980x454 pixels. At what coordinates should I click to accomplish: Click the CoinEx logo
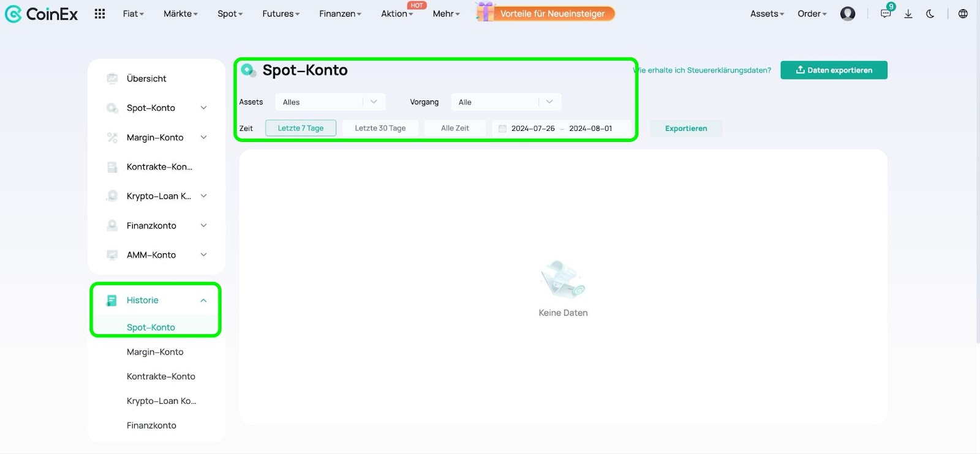click(42, 13)
